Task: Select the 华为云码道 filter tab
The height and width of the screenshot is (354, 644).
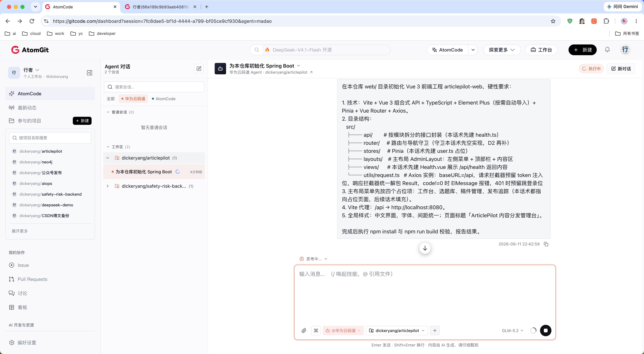Action: 133,99
